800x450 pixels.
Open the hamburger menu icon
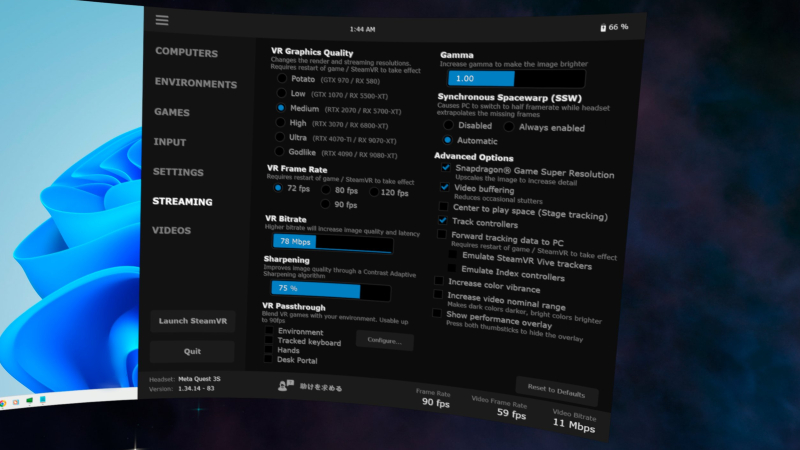click(x=162, y=20)
